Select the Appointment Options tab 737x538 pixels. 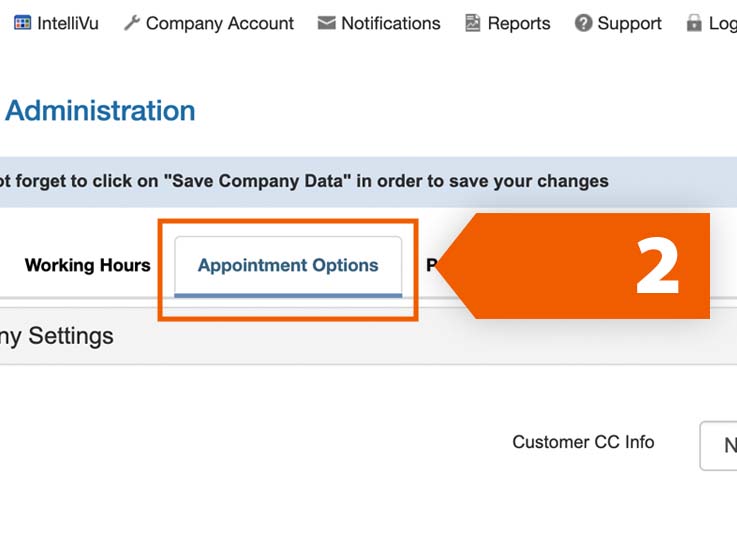(x=288, y=265)
